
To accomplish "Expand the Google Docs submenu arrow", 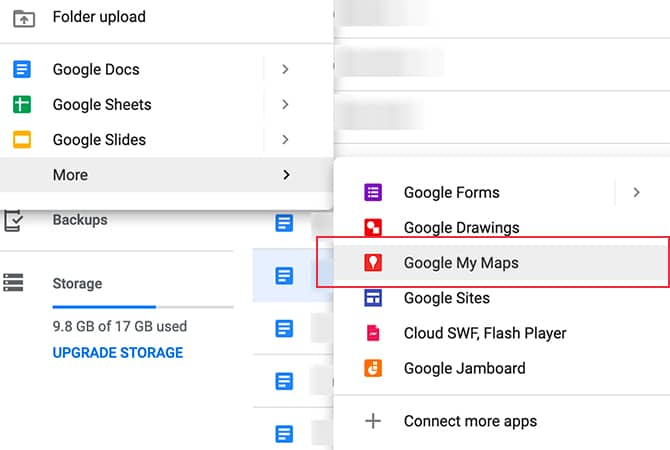I will [285, 69].
